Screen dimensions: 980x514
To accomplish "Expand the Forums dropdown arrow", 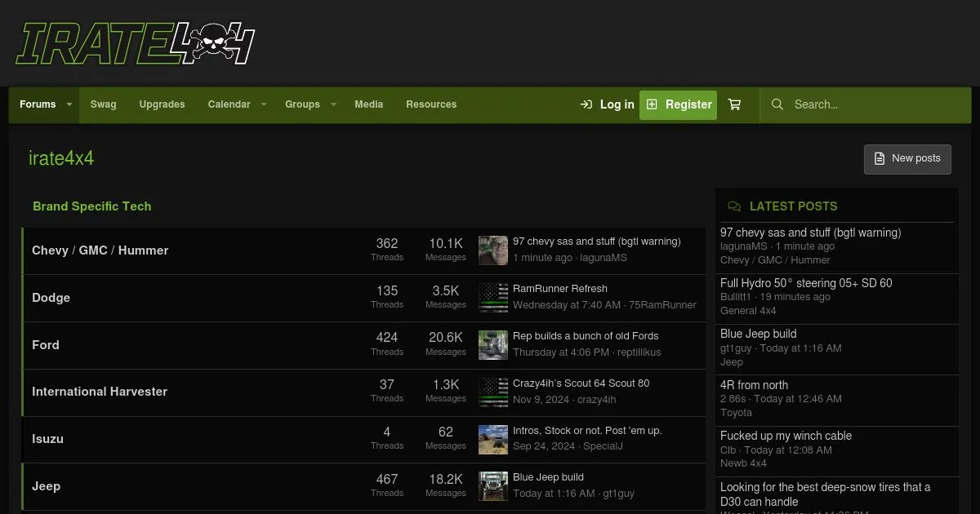I will coord(69,104).
